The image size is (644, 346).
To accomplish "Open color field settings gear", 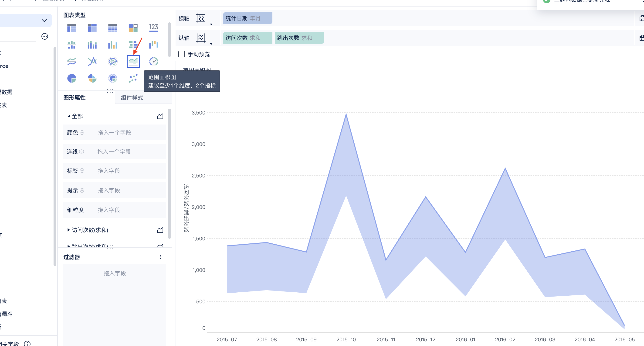I will point(82,132).
